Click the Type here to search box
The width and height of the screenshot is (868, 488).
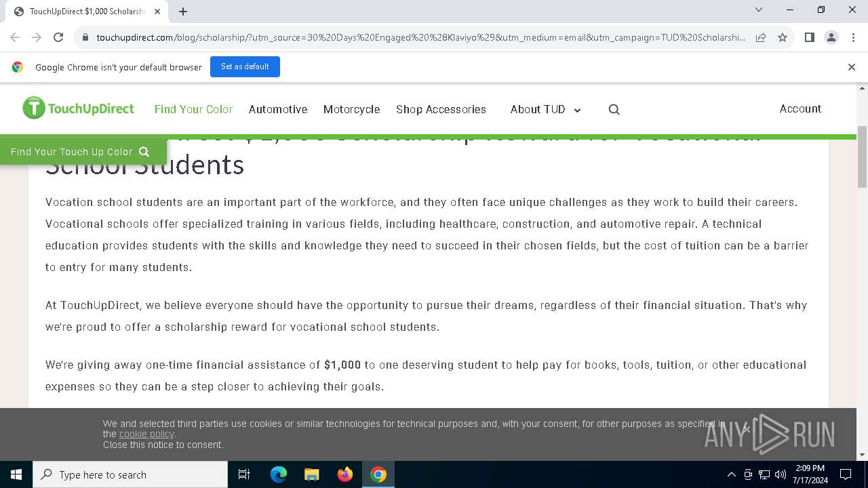coord(130,474)
